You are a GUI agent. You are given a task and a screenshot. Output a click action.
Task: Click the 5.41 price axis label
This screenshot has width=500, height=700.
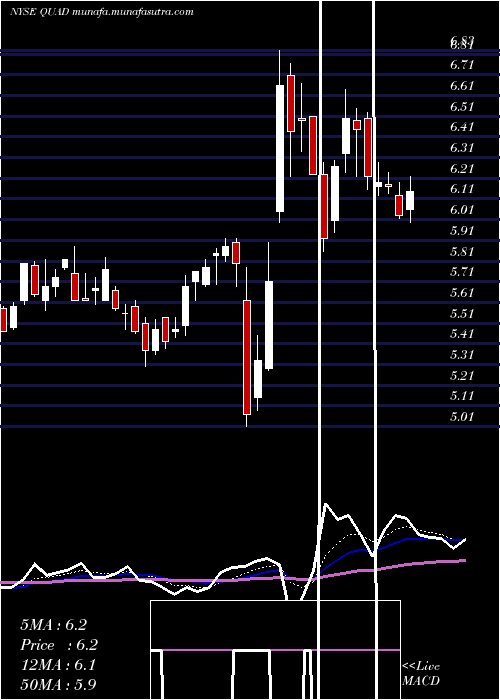[462, 334]
